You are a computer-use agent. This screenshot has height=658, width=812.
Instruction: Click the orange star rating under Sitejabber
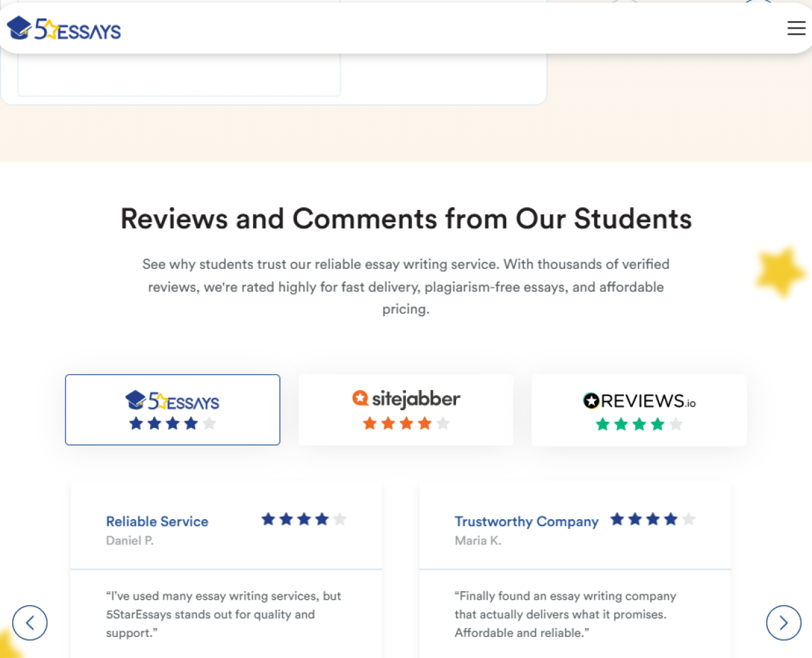point(405,424)
